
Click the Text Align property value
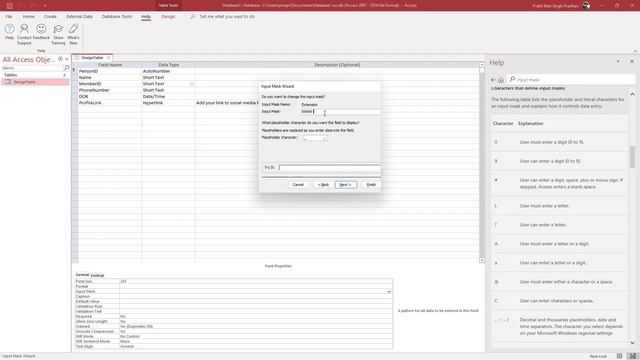click(x=256, y=347)
